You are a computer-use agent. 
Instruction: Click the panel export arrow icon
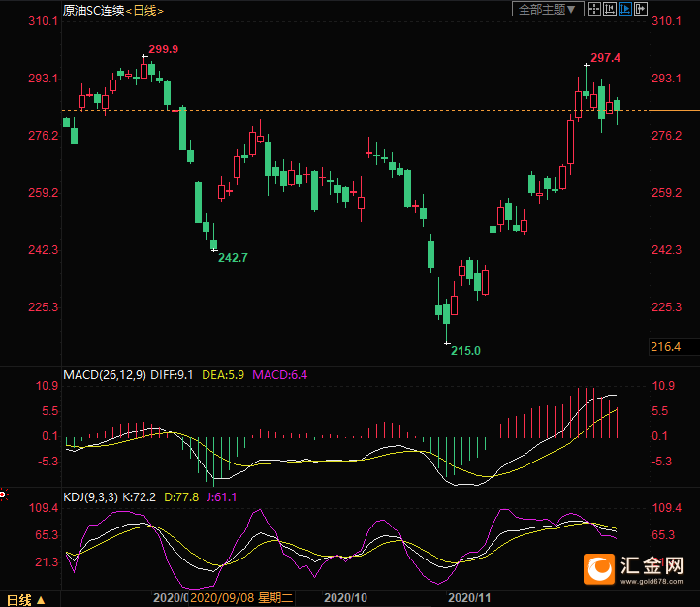pyautogui.click(x=641, y=9)
